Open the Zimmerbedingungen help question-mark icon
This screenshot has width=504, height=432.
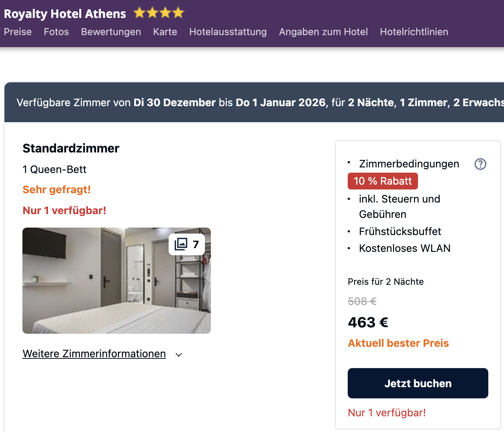point(480,164)
